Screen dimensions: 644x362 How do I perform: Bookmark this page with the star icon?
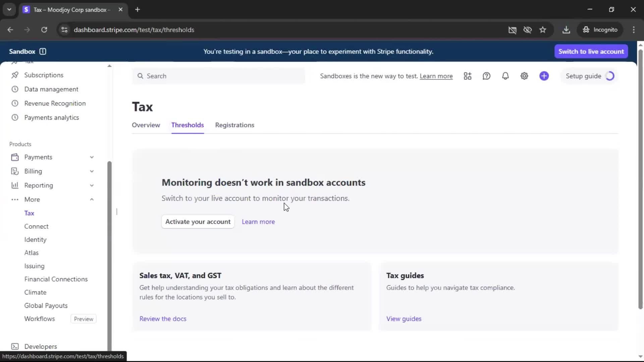[x=543, y=30]
